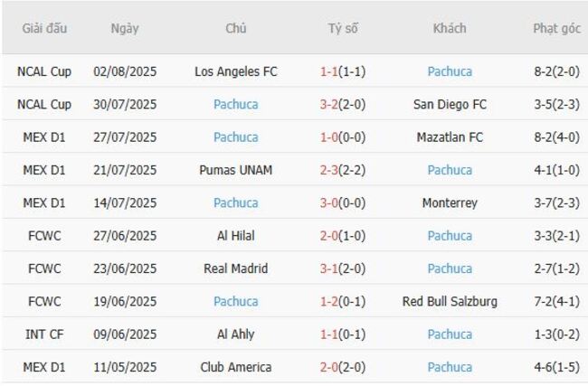
Task: Click the Al Ahly team name
Action: pyautogui.click(x=236, y=334)
